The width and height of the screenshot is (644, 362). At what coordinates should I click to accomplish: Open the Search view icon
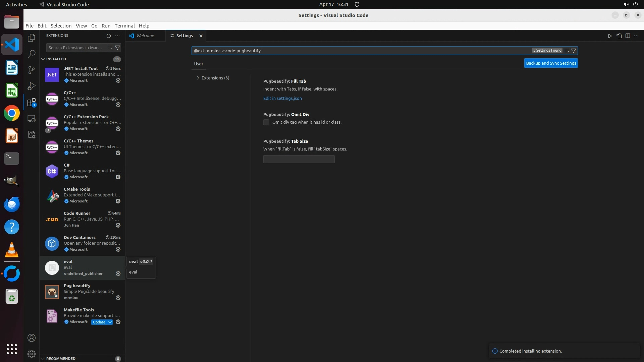click(x=32, y=54)
